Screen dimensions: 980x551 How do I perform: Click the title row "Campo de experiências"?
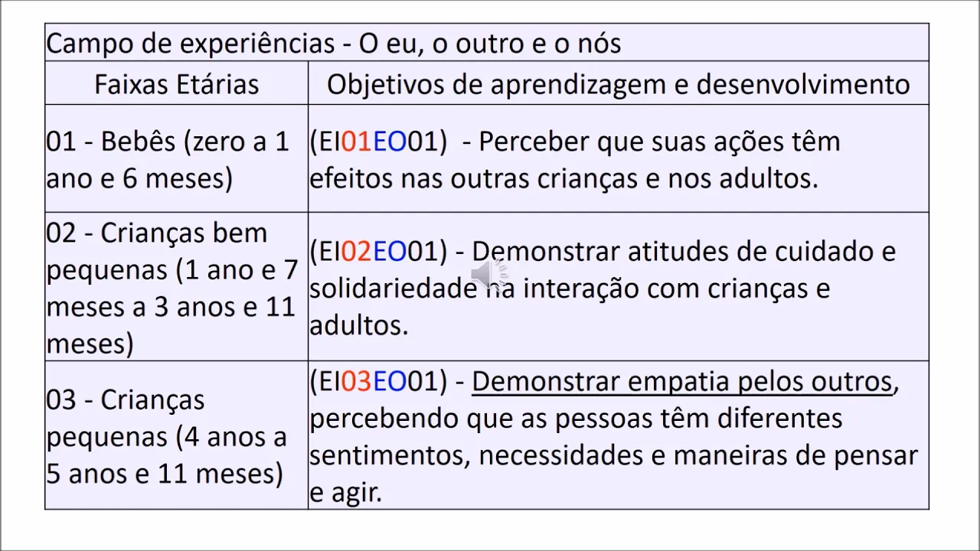pyautogui.click(x=333, y=44)
